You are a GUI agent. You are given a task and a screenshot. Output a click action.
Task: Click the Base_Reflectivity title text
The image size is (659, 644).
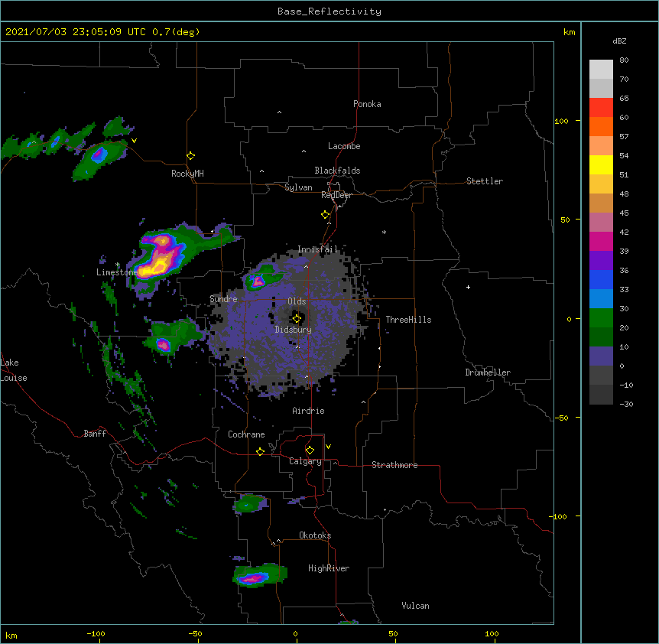pos(329,11)
